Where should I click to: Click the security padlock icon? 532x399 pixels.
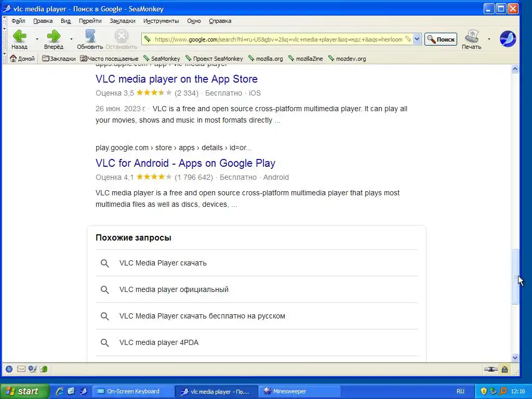coord(504,369)
